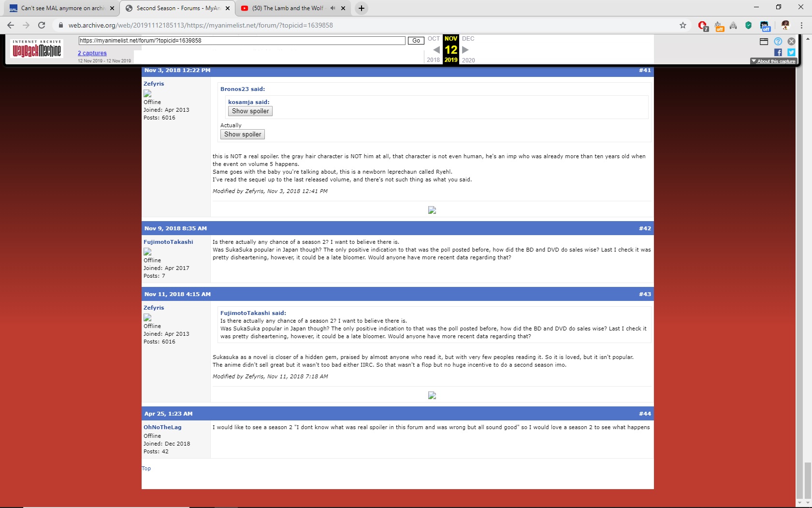The height and width of the screenshot is (508, 812).
Task: Click signature image under post #43
Action: 432,395
